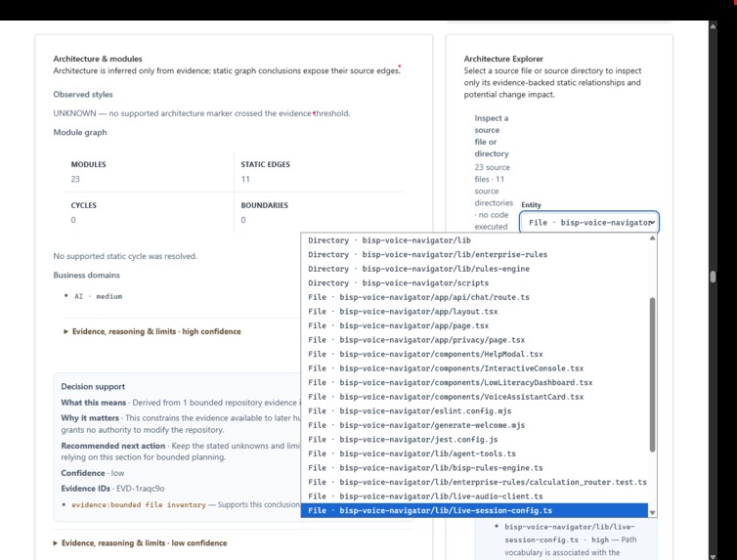
Task: Select highlighted File lib/live-session-config.ts option
Action: click(474, 510)
